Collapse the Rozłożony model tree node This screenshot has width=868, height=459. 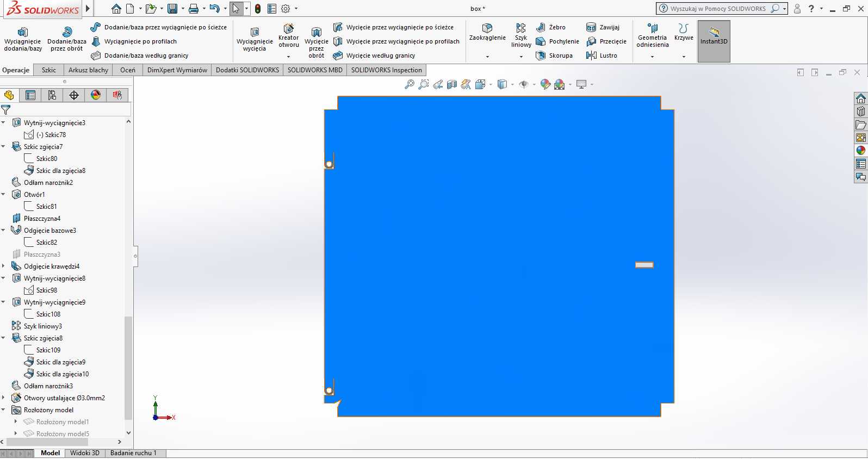pos(4,410)
